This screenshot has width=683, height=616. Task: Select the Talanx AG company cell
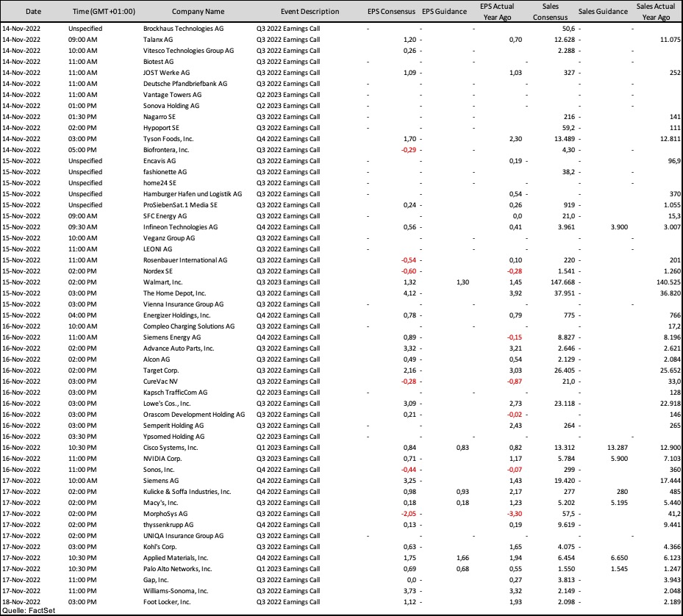tap(158, 40)
